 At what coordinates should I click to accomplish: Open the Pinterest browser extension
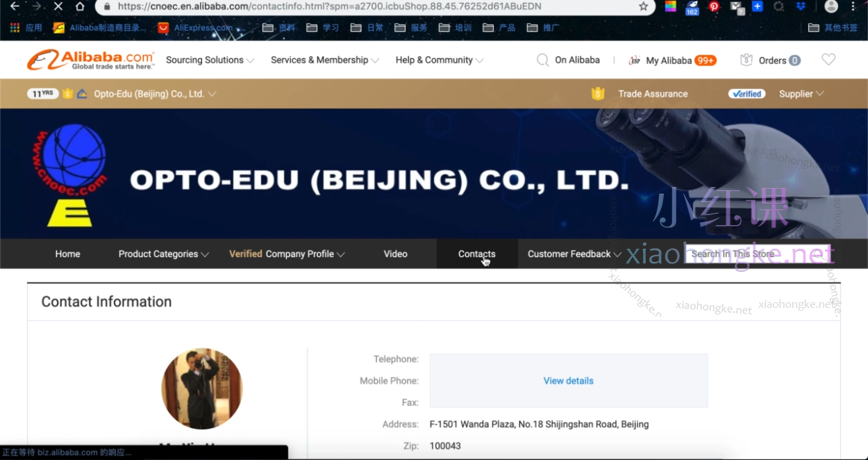coord(714,6)
